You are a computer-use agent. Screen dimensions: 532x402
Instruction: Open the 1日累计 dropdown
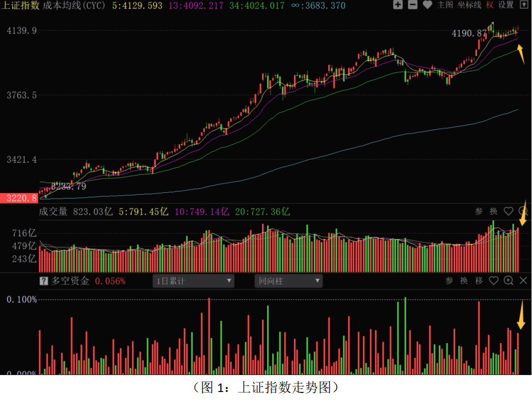[x=193, y=281]
